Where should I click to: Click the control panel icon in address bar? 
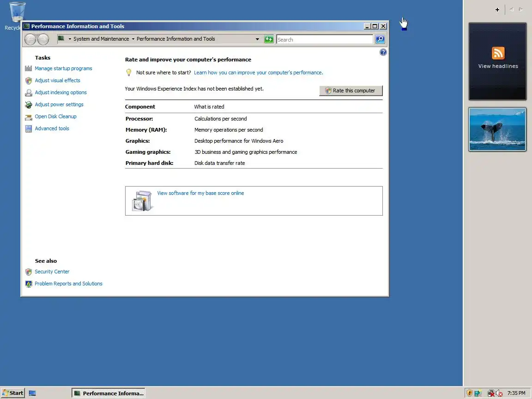61,39
